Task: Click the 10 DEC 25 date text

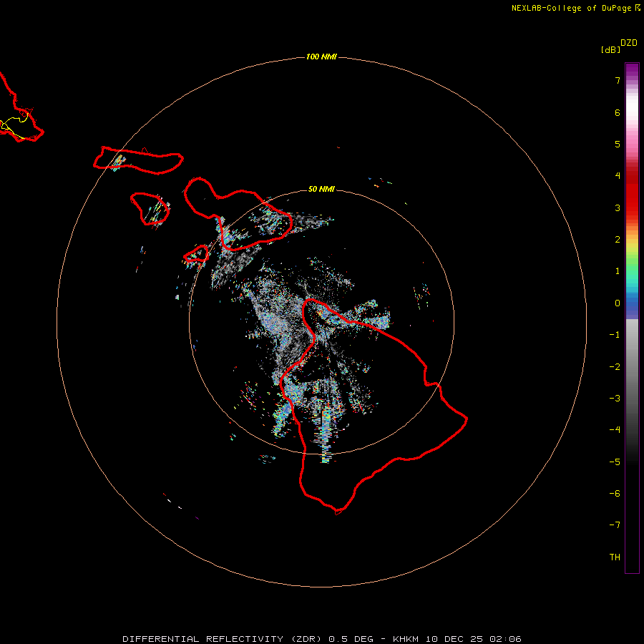Action: [454, 639]
